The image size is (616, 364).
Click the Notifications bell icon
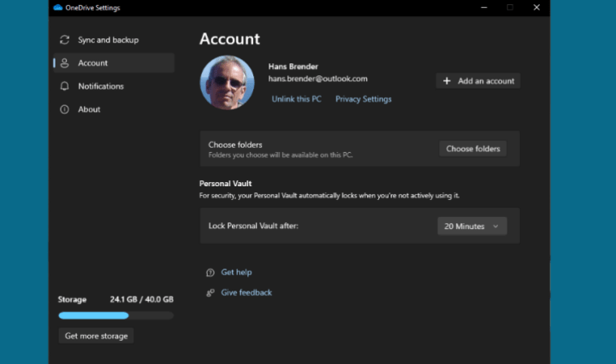64,86
